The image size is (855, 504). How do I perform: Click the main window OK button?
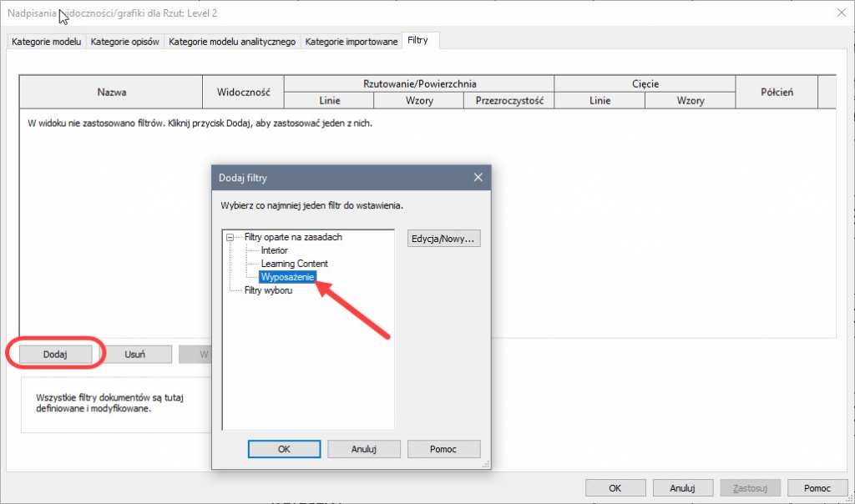coord(615,488)
